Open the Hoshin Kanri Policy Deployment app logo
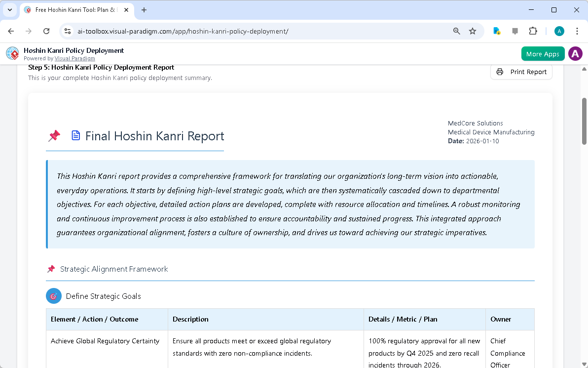 (12, 53)
